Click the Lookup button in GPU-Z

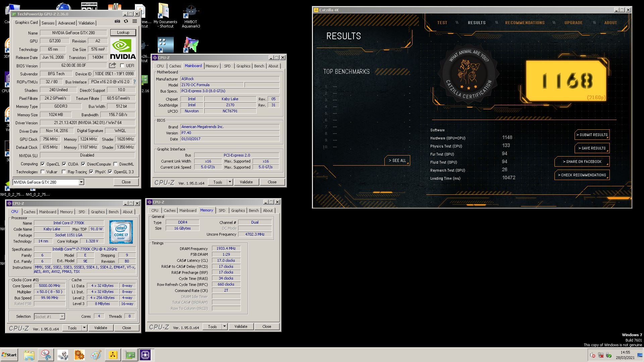tap(123, 33)
